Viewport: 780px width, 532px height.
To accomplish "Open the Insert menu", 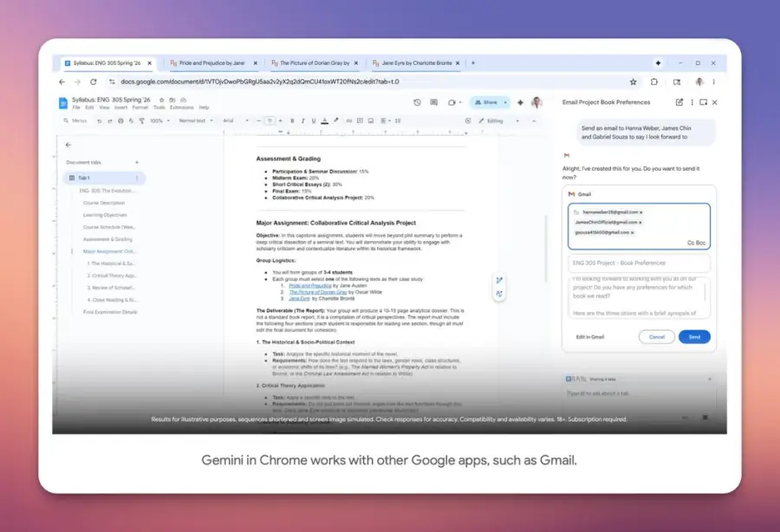I will tap(120, 107).
